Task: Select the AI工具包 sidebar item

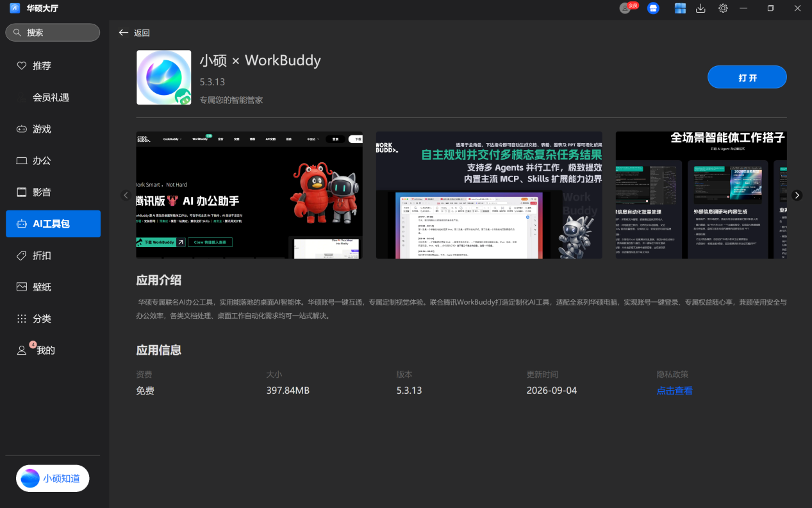Action: point(53,224)
